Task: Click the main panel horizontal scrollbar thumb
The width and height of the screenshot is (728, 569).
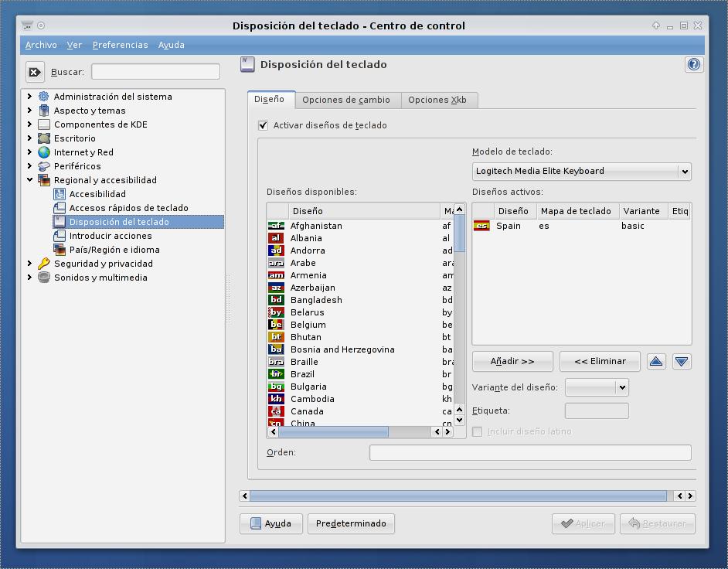Action: click(458, 496)
